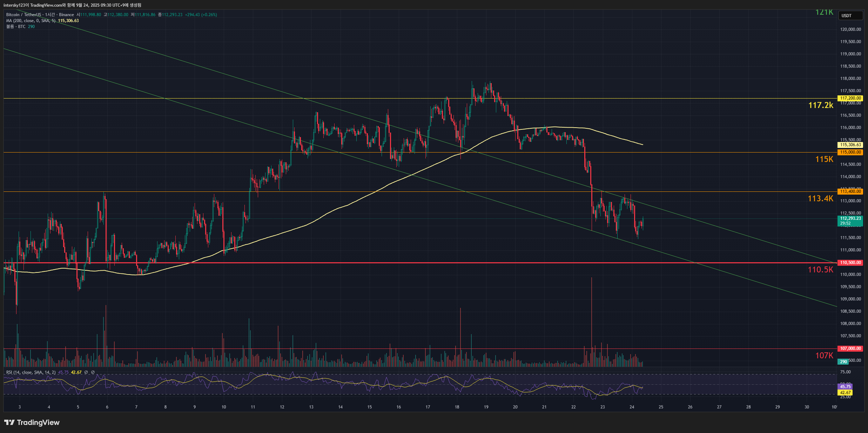Click second null-value icon beside RSI legend

(x=93, y=372)
